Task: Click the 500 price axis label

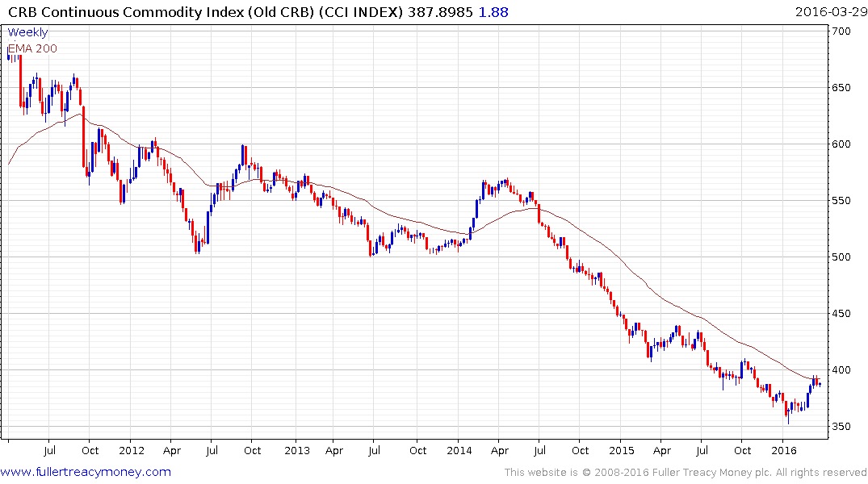Action: click(841, 257)
